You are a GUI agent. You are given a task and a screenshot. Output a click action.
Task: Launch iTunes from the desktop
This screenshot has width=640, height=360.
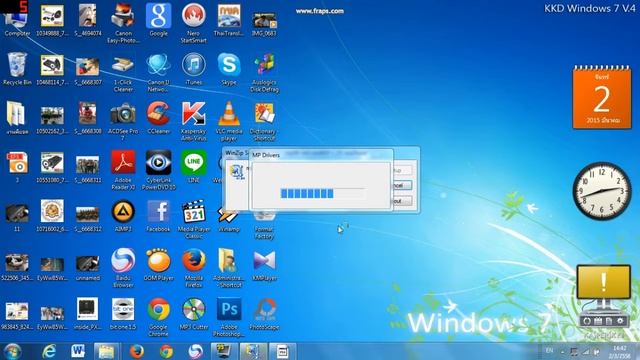(x=193, y=69)
